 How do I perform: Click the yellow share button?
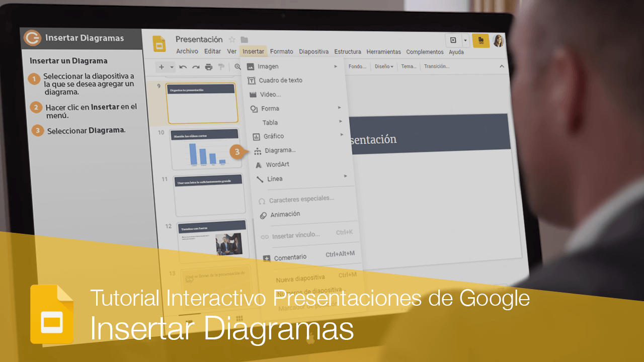pos(480,41)
